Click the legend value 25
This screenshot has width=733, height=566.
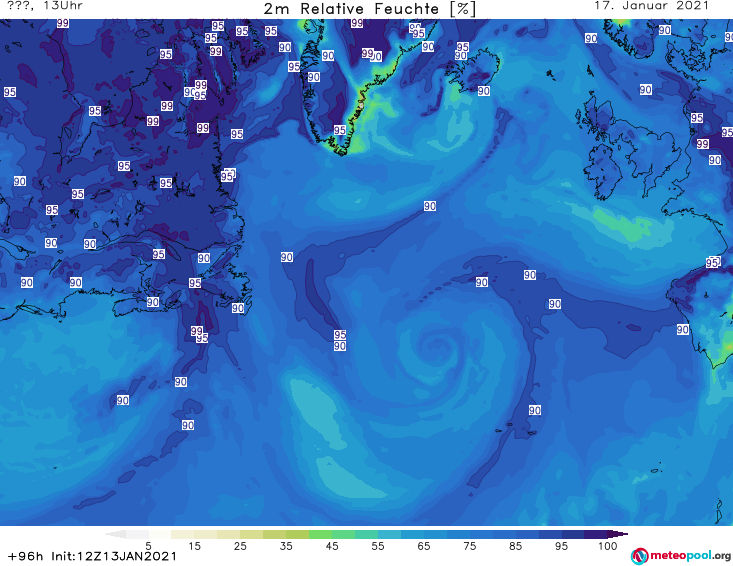pos(240,546)
